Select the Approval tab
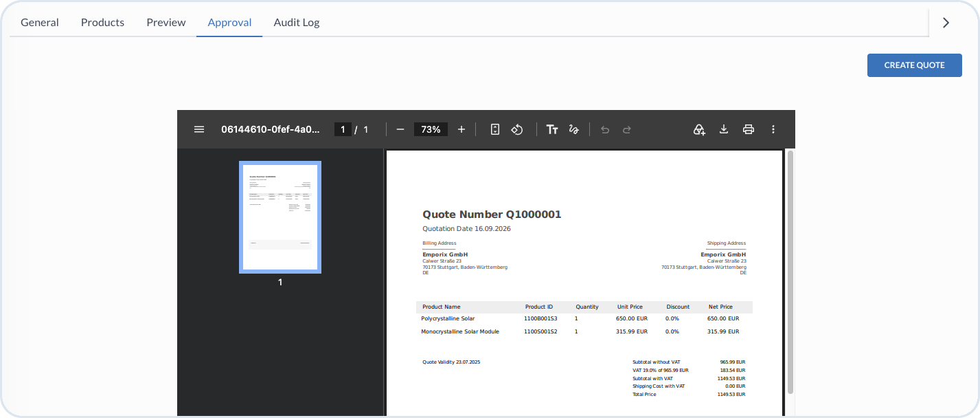 click(x=229, y=23)
